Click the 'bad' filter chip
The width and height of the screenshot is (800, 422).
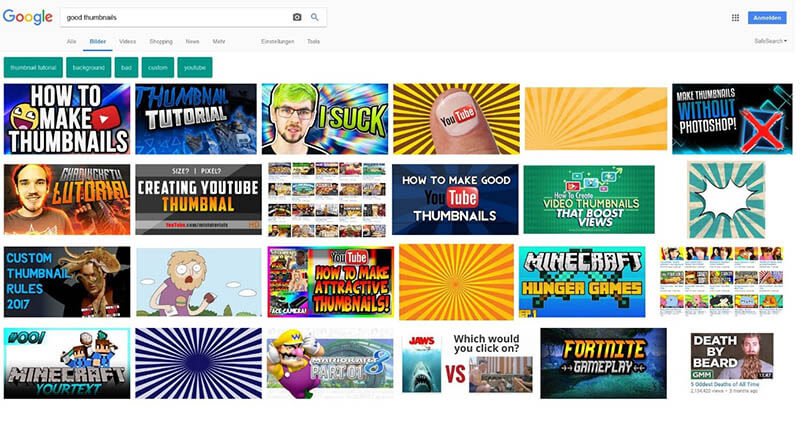coord(126,67)
